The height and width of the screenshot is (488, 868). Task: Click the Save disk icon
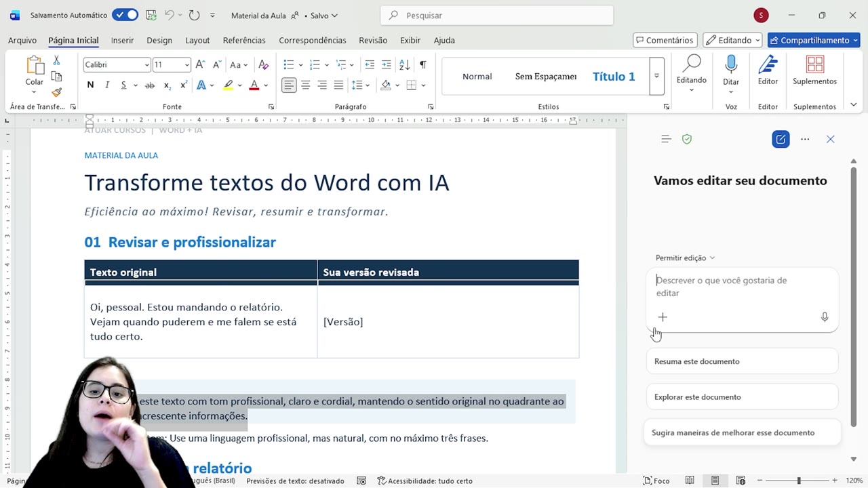tap(151, 15)
